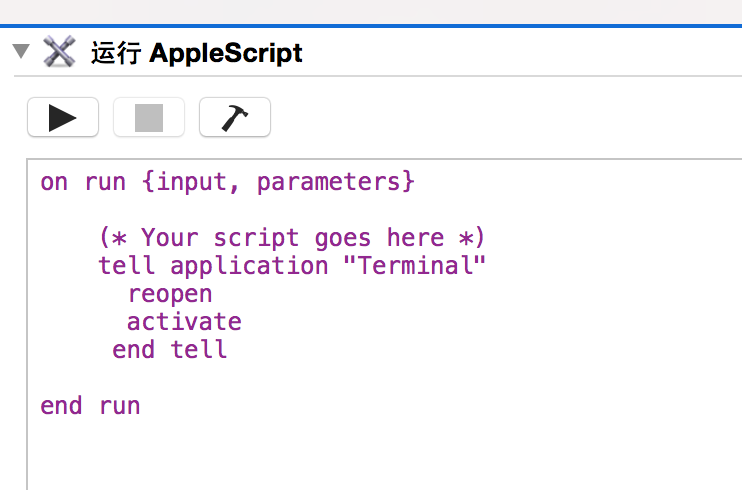Click the "tell" keyword before application
Image resolution: width=742 pixels, height=490 pixels.
pos(127,266)
